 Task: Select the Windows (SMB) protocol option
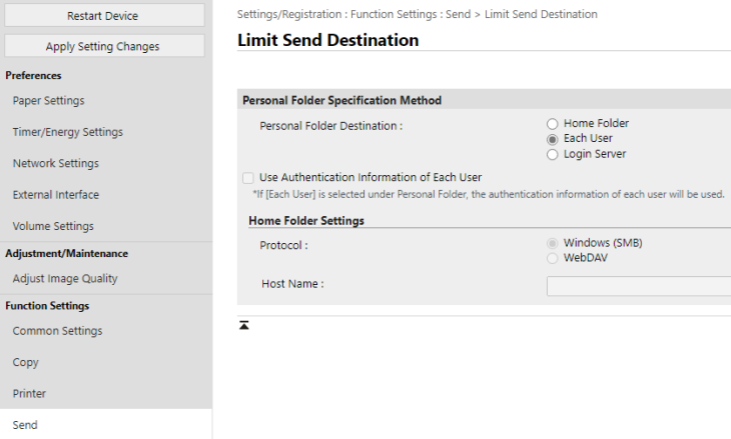[x=551, y=243]
